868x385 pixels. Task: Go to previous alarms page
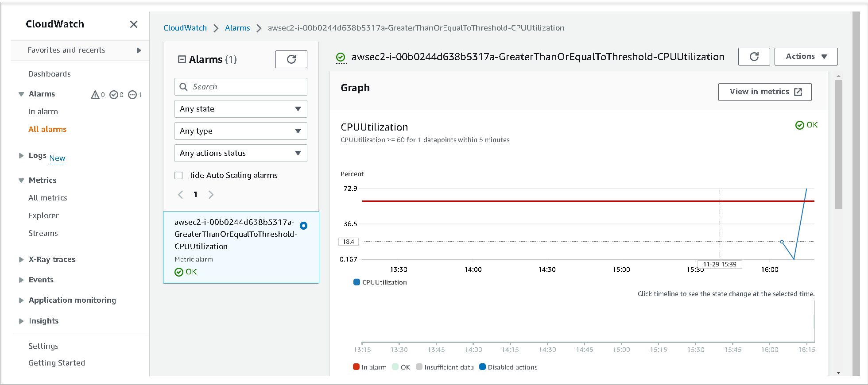pyautogui.click(x=180, y=195)
